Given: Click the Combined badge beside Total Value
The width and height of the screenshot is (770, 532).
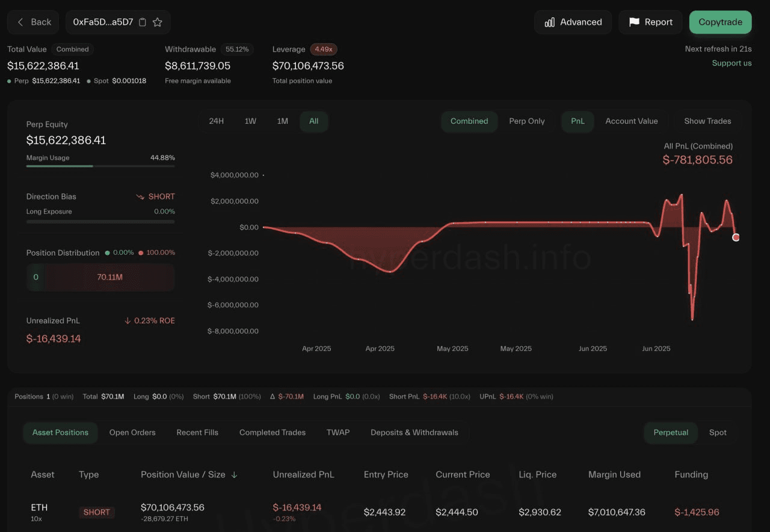Looking at the screenshot, I should click(x=73, y=49).
